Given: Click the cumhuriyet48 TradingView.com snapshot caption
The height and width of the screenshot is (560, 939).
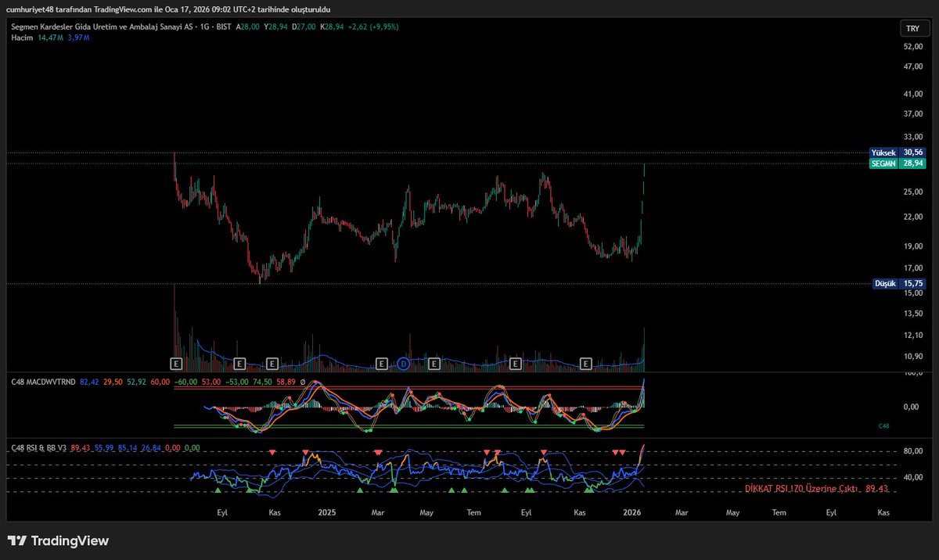Looking at the screenshot, I should pyautogui.click(x=168, y=9).
